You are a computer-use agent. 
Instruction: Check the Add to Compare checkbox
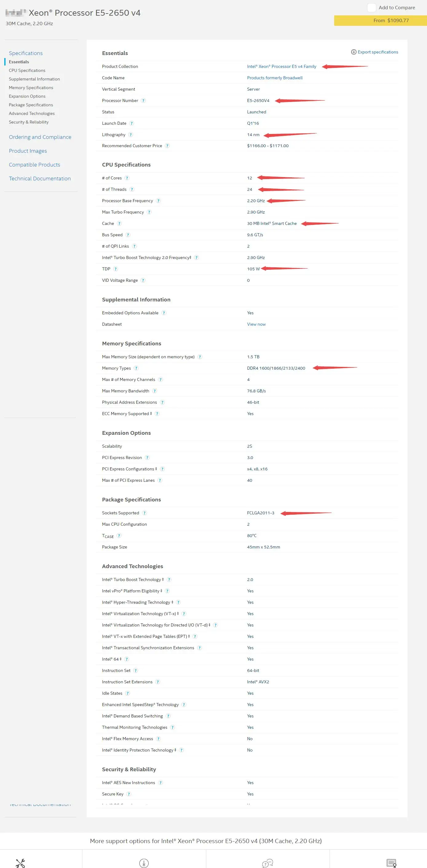pyautogui.click(x=371, y=8)
